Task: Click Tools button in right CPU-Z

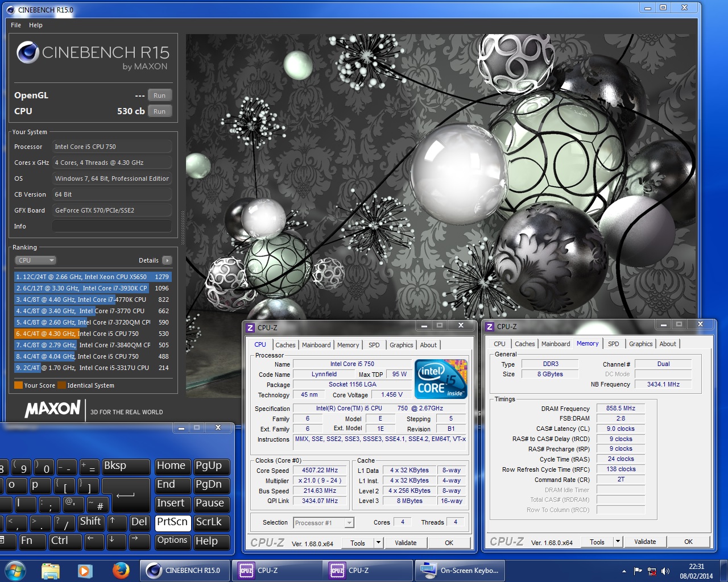Action: click(x=597, y=542)
